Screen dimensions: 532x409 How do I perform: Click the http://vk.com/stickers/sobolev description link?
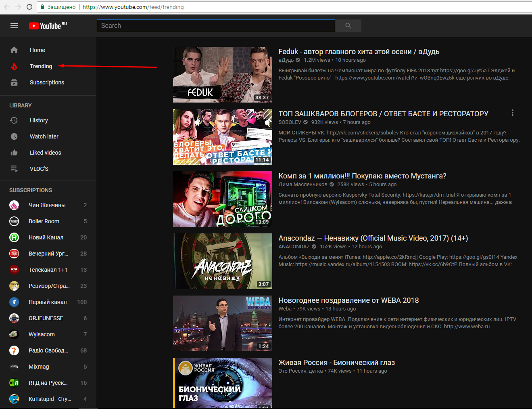(x=363, y=133)
